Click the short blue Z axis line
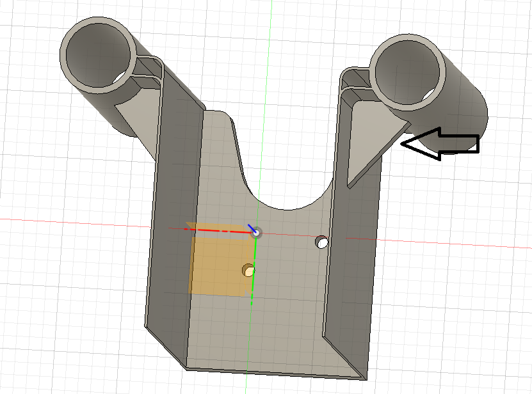532x394 pixels. point(252,228)
